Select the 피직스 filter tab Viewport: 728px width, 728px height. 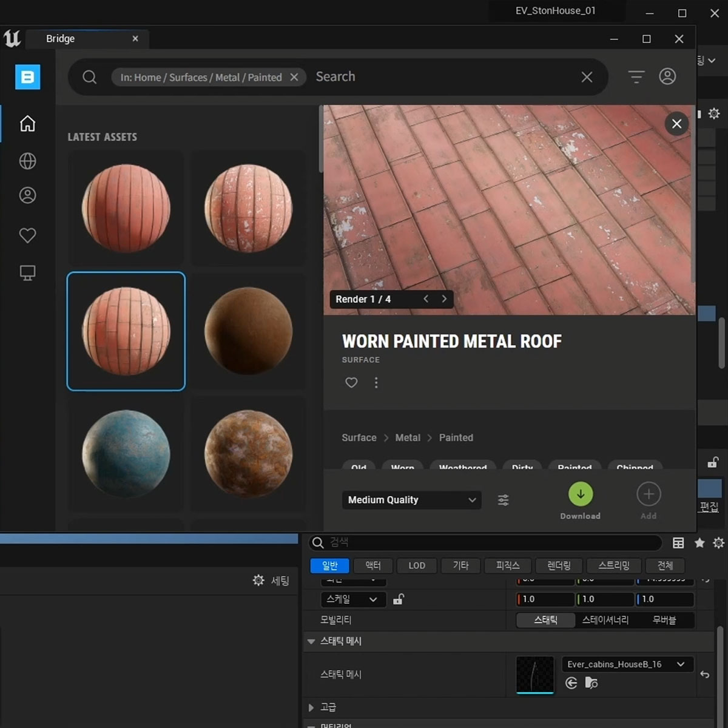pyautogui.click(x=508, y=565)
